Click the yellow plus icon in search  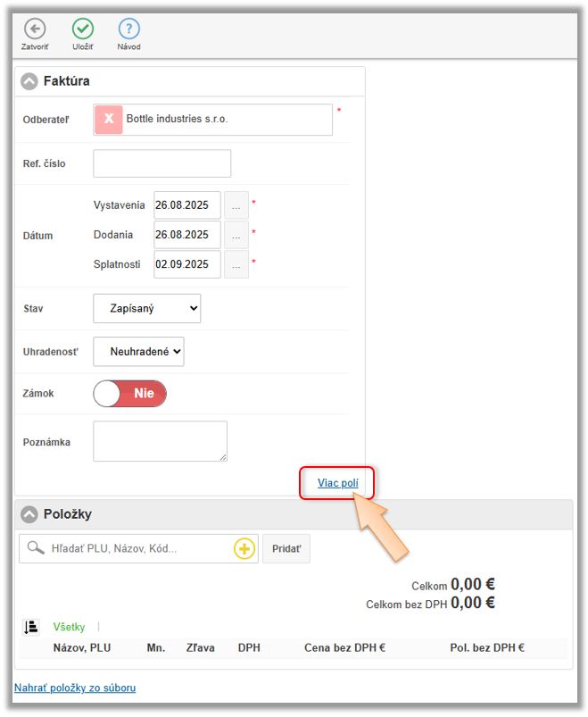click(244, 548)
